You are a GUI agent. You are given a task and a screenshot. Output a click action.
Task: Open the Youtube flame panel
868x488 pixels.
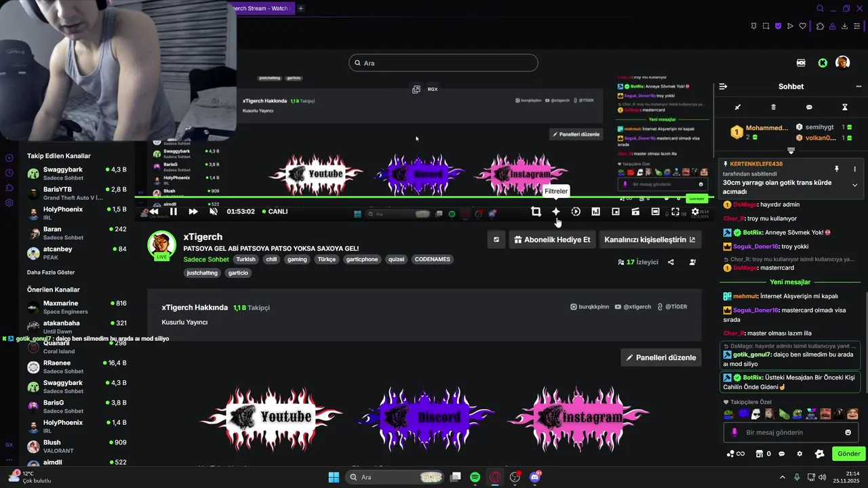pos(271,417)
